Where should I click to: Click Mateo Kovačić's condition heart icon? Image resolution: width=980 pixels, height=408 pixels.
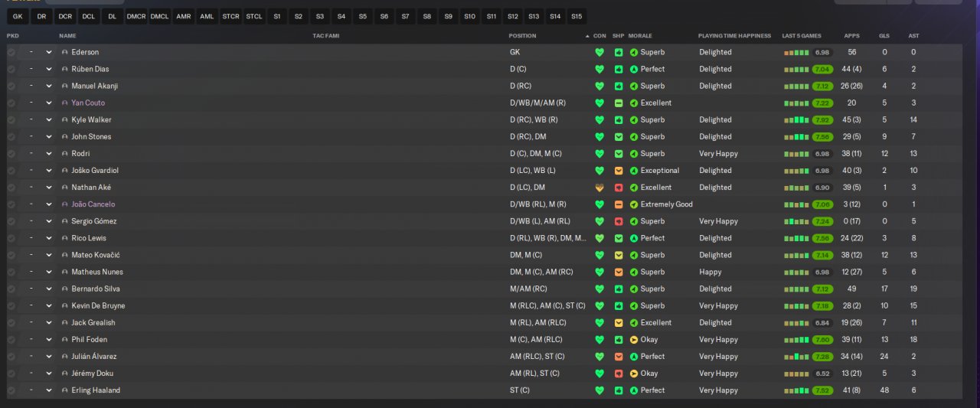[x=599, y=255]
